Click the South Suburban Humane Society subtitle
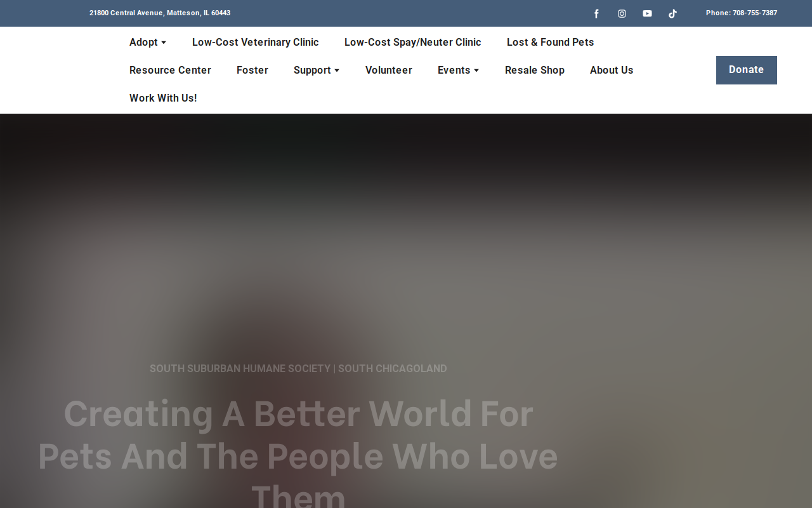The image size is (812, 508). point(298,368)
